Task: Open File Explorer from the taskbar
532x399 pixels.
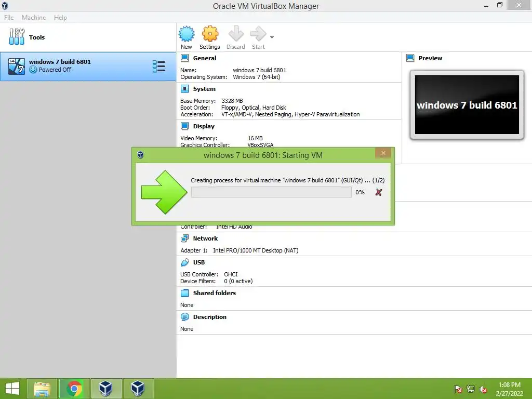Action: [x=42, y=389]
